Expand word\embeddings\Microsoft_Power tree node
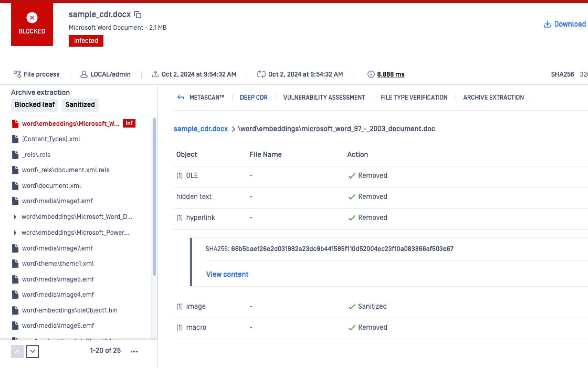The height and width of the screenshot is (368, 588). click(15, 233)
